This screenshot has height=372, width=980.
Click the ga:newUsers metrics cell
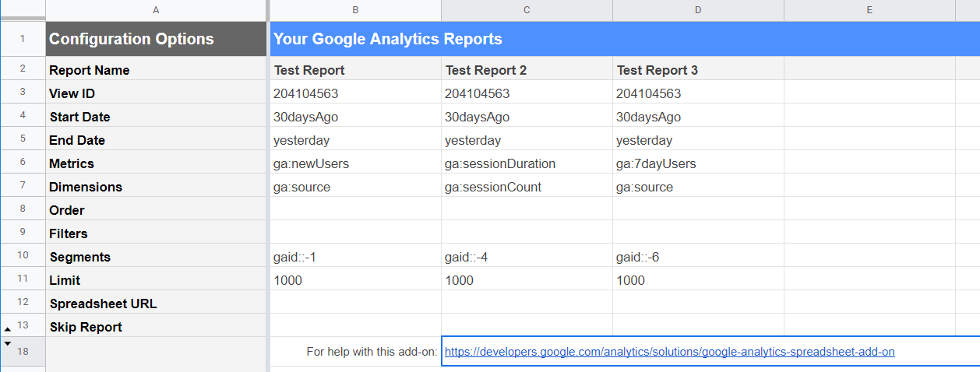point(355,163)
